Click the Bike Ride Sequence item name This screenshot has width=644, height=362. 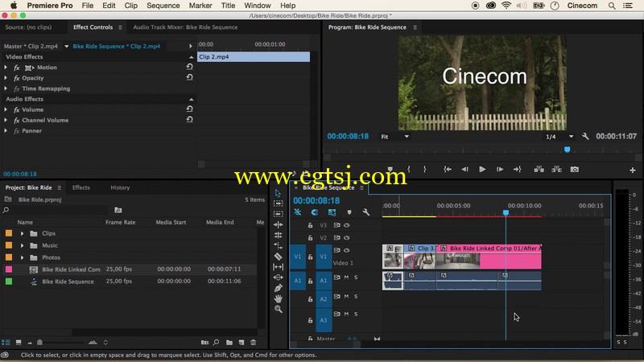pyautogui.click(x=68, y=282)
